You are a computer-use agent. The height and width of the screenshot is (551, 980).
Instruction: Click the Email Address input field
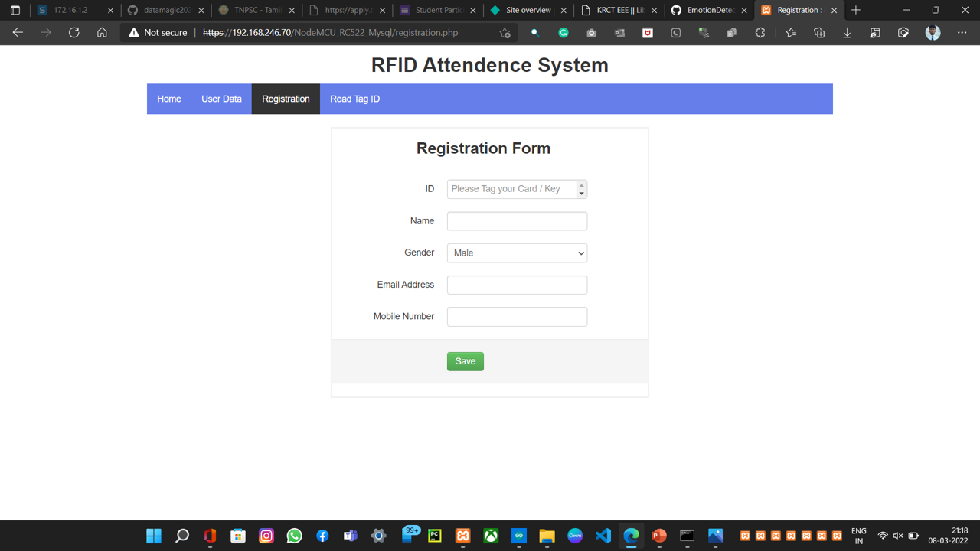coord(517,285)
